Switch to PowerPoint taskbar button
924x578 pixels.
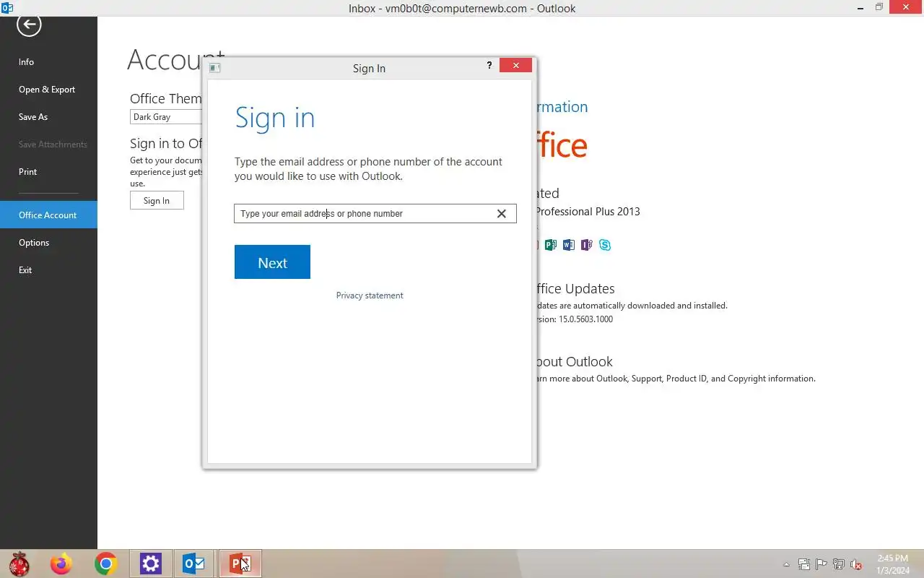click(x=240, y=564)
